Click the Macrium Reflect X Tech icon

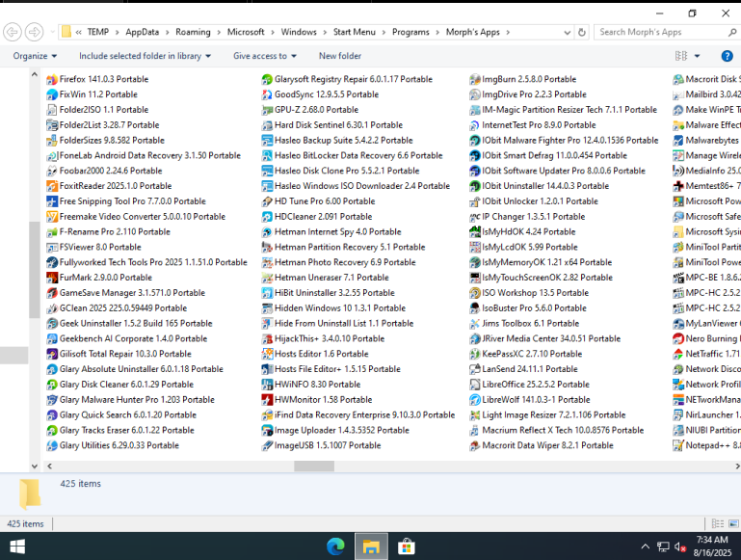click(x=474, y=430)
